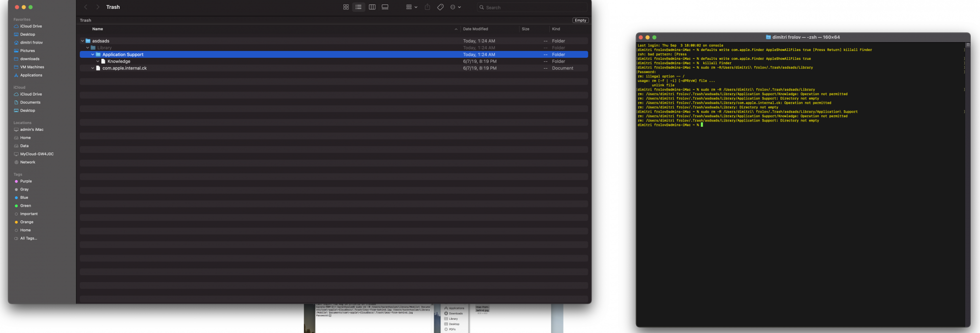Image resolution: width=980 pixels, height=333 pixels.
Task: Open iCloud Drive under the iCloud section
Action: tap(31, 95)
